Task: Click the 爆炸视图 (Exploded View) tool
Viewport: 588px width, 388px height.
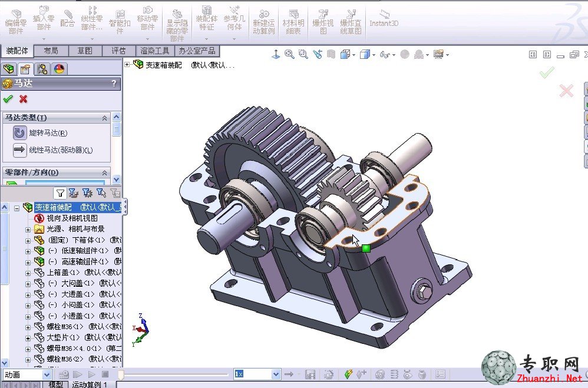Action: 323,22
